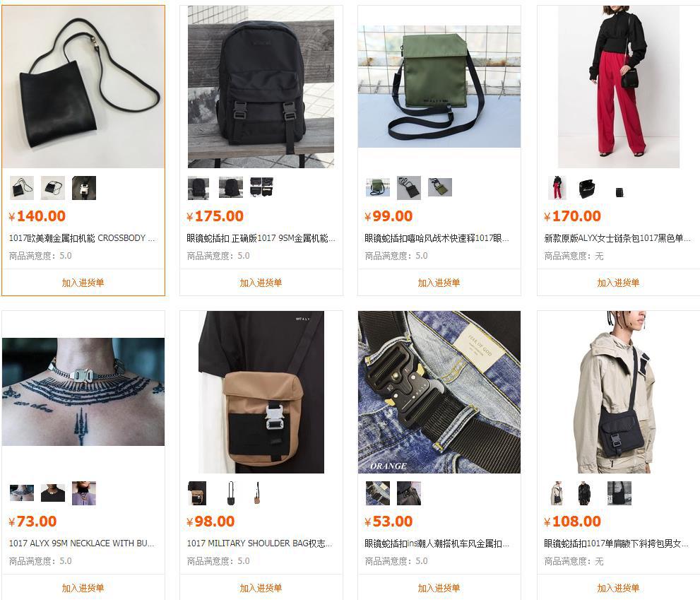Image resolution: width=700 pixels, height=600 pixels.
Task: Open the 1017 MILITARY SHOULDER BAG title
Action: coord(259,543)
